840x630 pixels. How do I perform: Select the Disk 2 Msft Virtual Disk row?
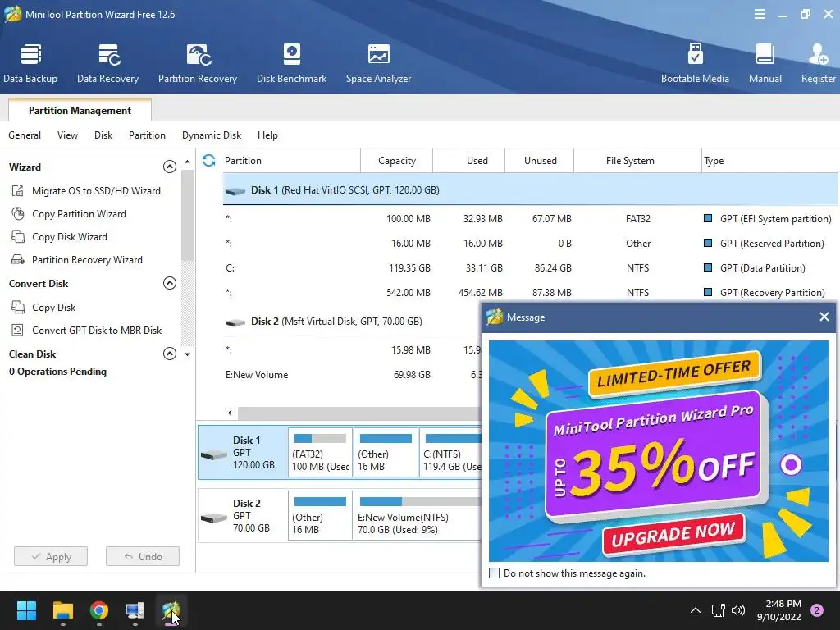(x=352, y=322)
